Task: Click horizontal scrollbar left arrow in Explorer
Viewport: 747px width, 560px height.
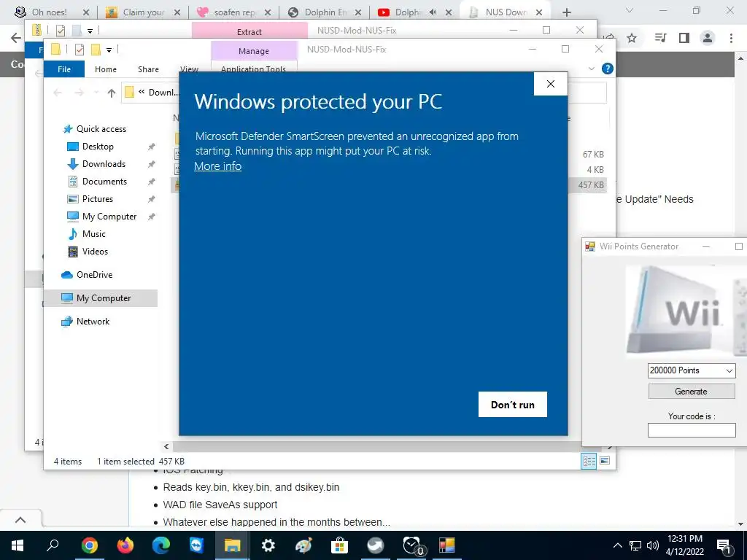Action: tap(166, 447)
